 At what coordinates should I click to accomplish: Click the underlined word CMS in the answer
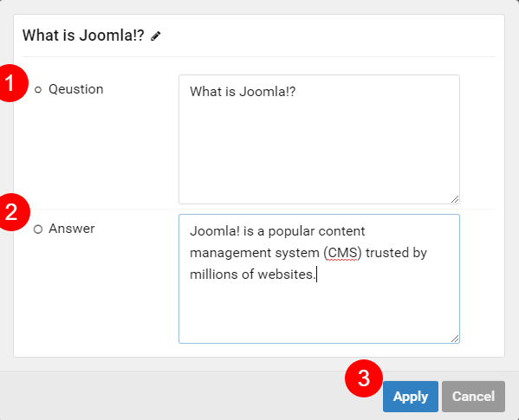pos(342,253)
